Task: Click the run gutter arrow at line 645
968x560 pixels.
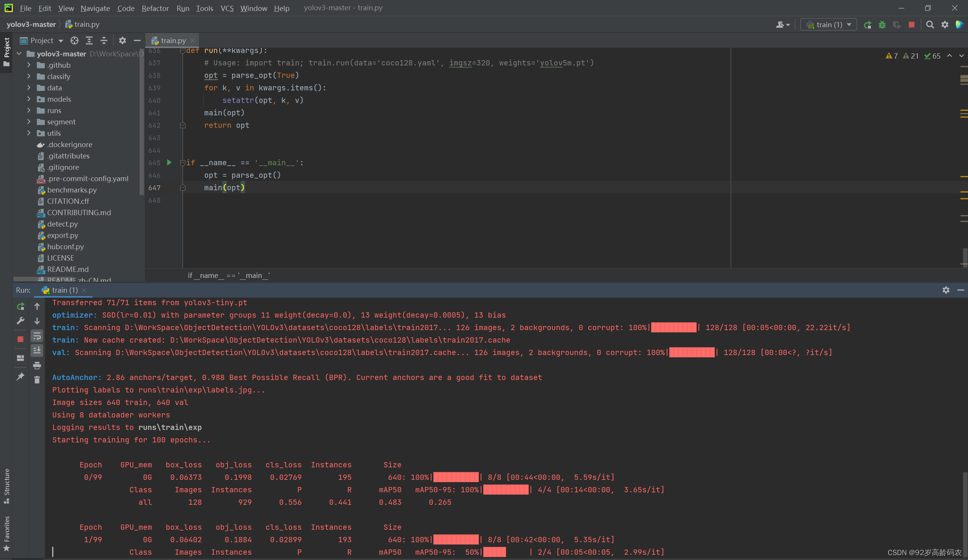Action: pos(169,163)
